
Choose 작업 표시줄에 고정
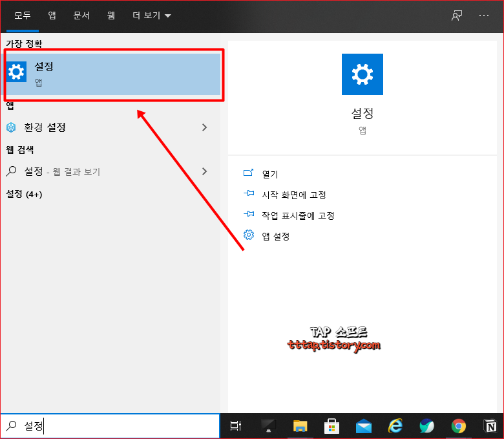click(x=298, y=215)
